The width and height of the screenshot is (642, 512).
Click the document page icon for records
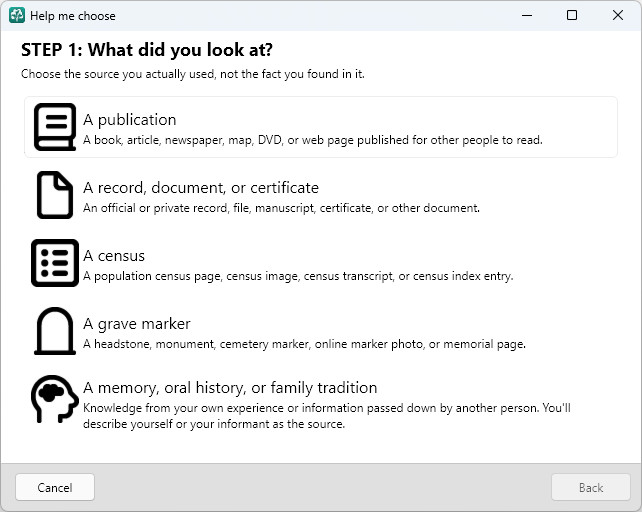(55, 195)
